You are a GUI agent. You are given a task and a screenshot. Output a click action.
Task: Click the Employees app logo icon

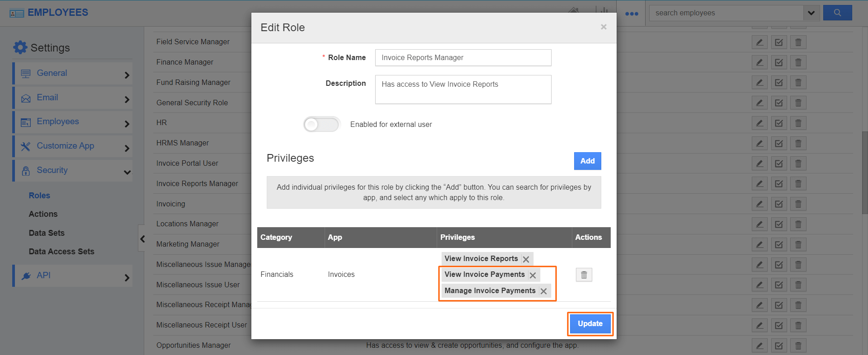point(17,13)
